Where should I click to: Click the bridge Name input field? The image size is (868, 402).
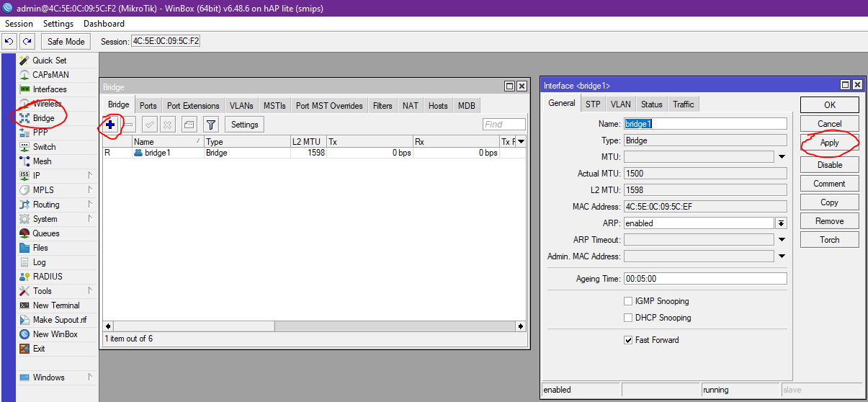[x=705, y=123]
